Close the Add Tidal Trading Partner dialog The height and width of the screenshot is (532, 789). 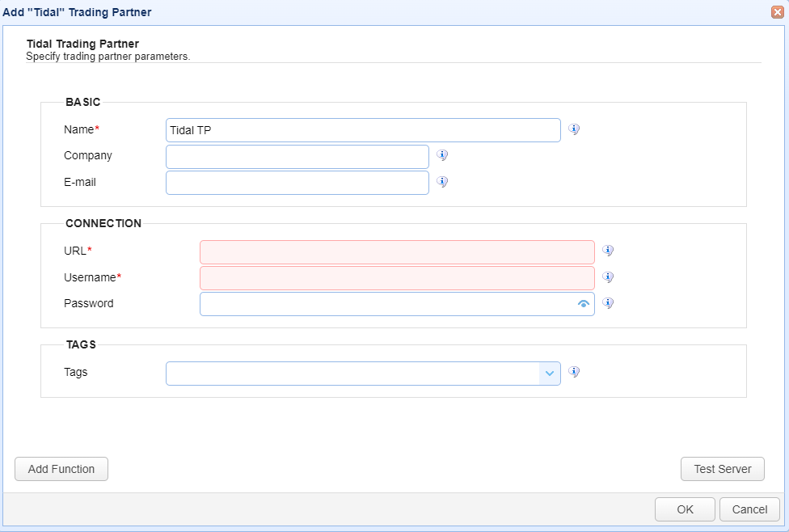(x=778, y=12)
